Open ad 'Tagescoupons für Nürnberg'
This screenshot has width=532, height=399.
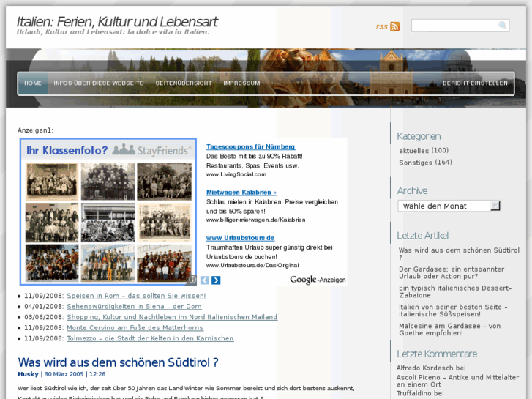pos(251,146)
